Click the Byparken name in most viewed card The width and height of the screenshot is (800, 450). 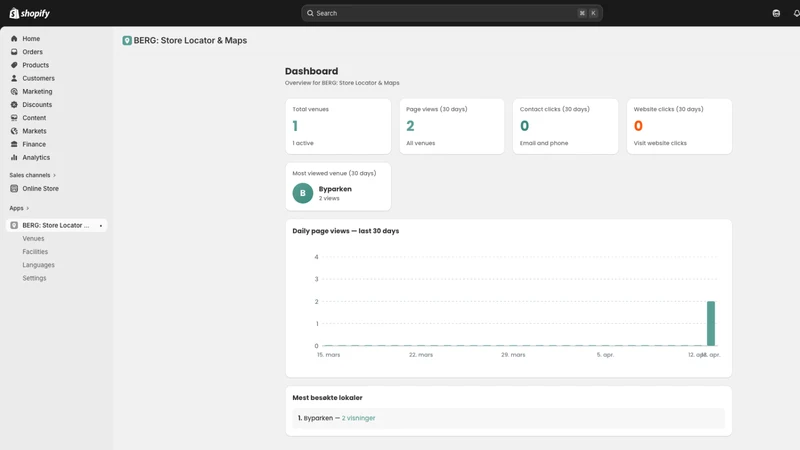click(335, 189)
